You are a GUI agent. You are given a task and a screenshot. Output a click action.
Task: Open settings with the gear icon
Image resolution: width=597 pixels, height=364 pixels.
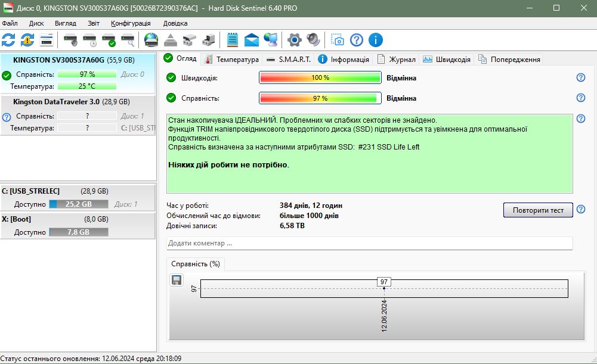click(x=294, y=40)
